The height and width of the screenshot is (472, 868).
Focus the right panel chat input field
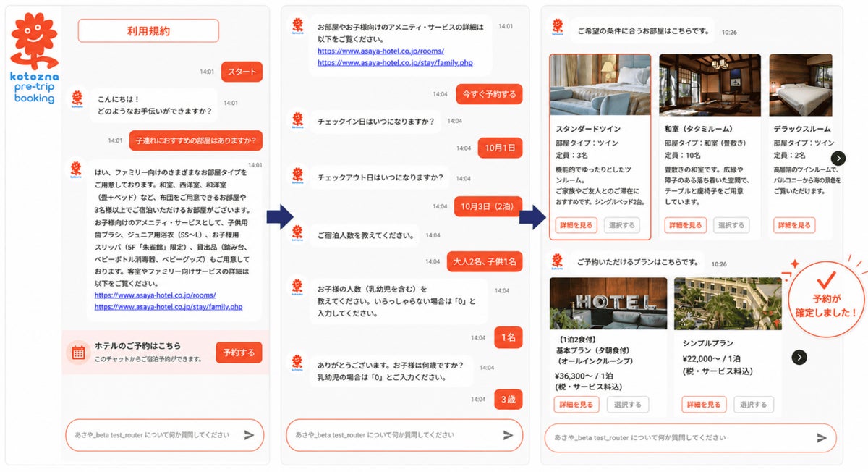tap(690, 438)
